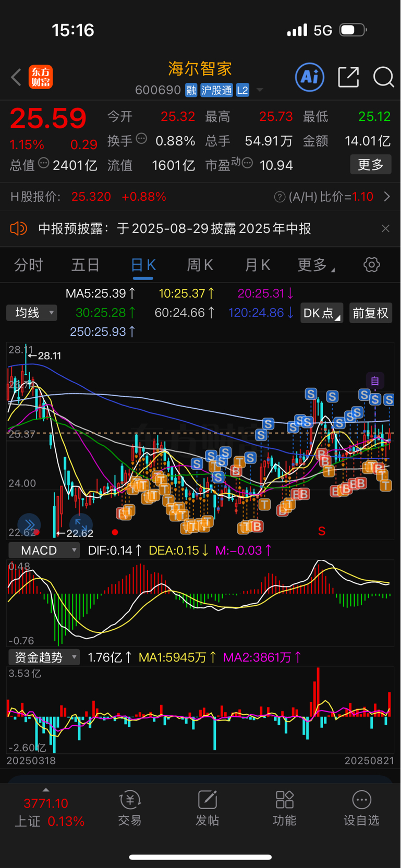Open the DK点 dropdown
This screenshot has height=868, width=401.
[x=322, y=313]
